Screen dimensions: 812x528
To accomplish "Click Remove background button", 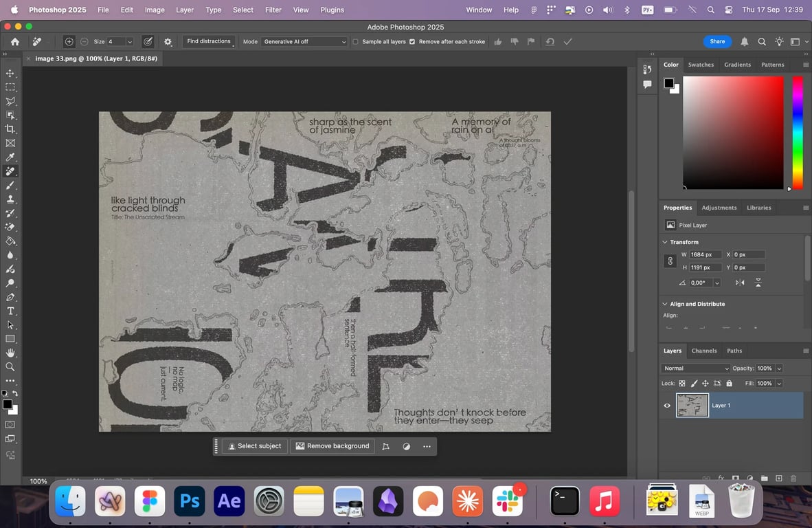I will (x=332, y=446).
